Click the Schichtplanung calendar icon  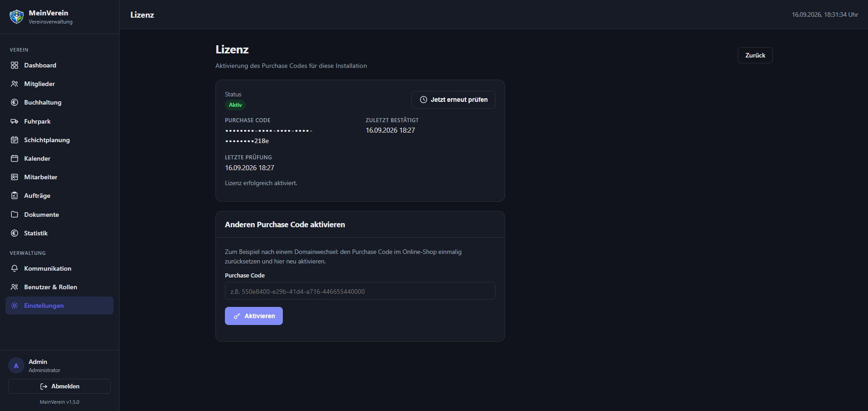[x=14, y=140]
